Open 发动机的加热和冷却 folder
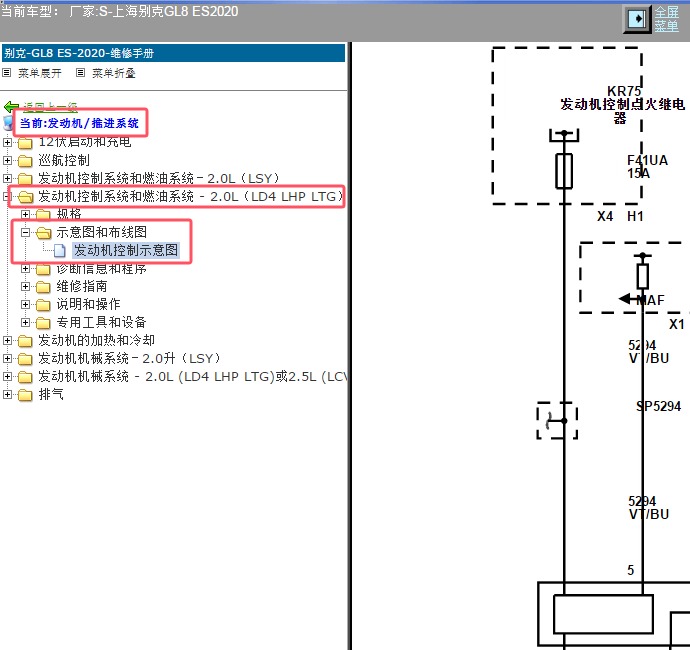 (x=96, y=340)
